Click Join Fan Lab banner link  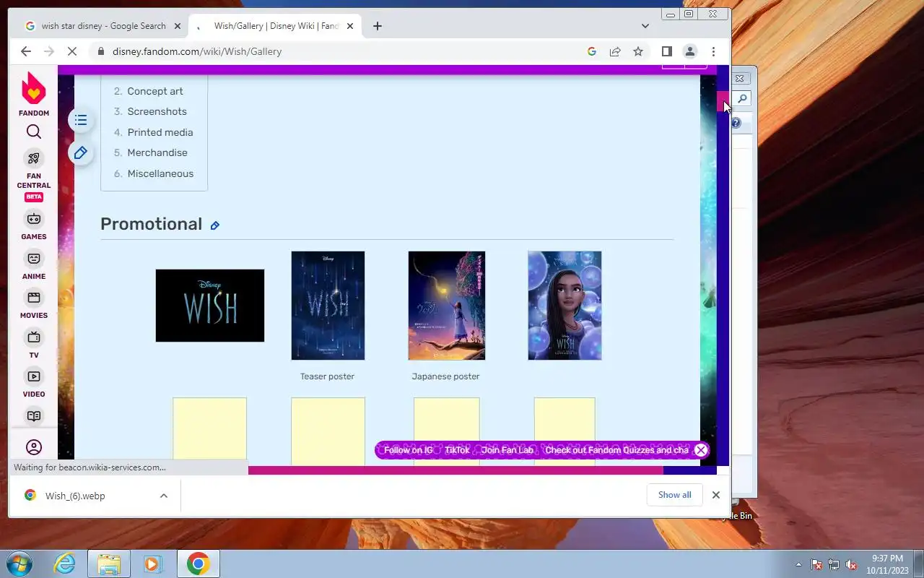tap(507, 450)
